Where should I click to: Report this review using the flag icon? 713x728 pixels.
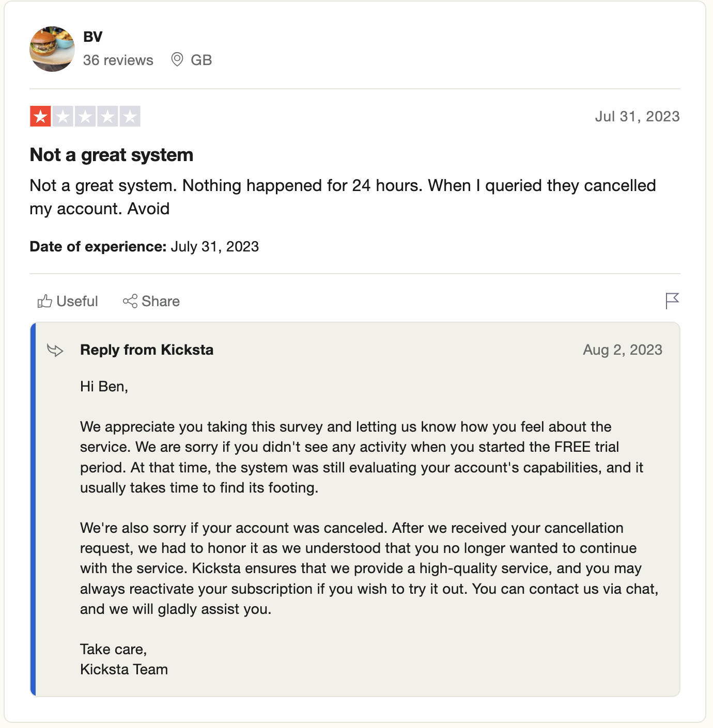[x=672, y=300]
